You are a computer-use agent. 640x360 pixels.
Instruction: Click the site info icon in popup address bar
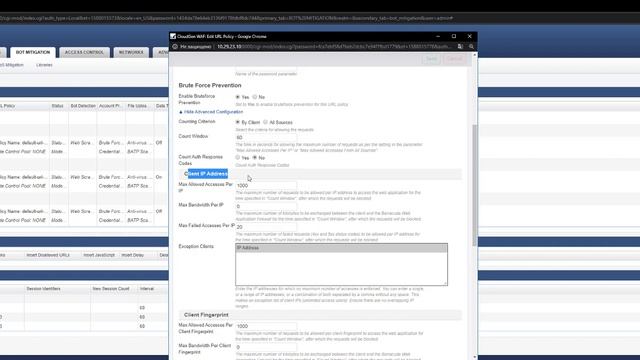[x=175, y=47]
